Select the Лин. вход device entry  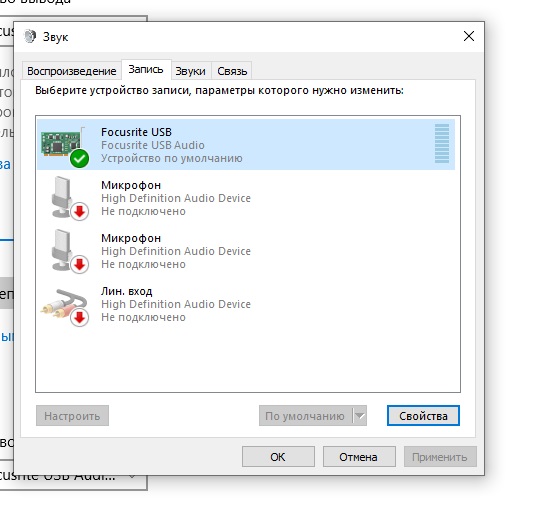[x=245, y=304]
